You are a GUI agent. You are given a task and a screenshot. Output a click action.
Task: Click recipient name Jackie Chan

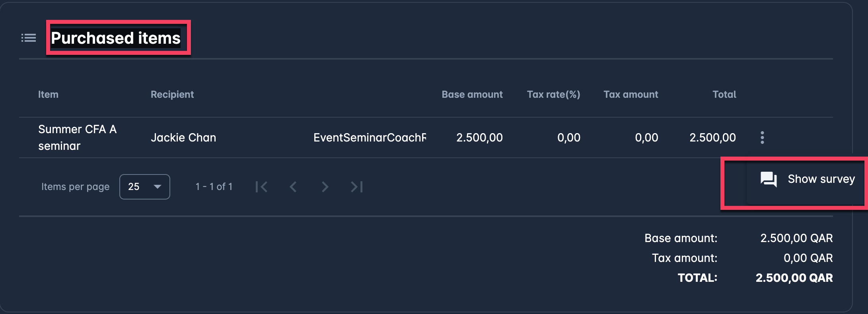[183, 138]
